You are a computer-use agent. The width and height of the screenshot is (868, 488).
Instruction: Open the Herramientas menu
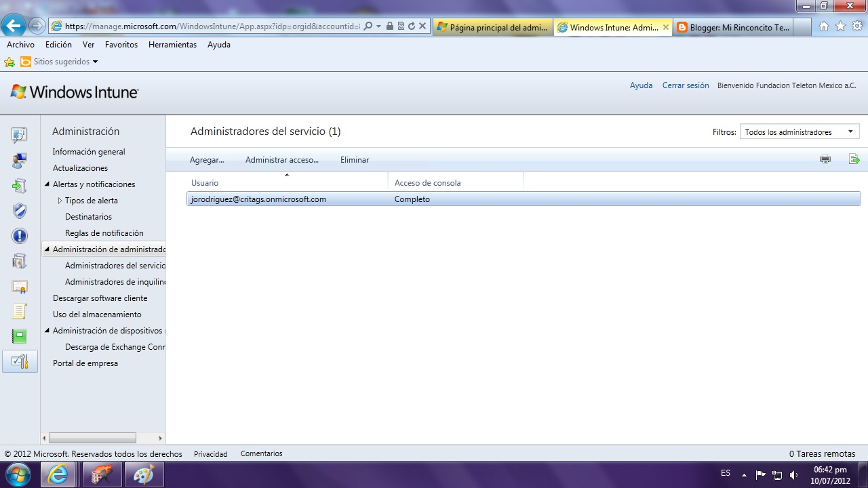(x=172, y=45)
